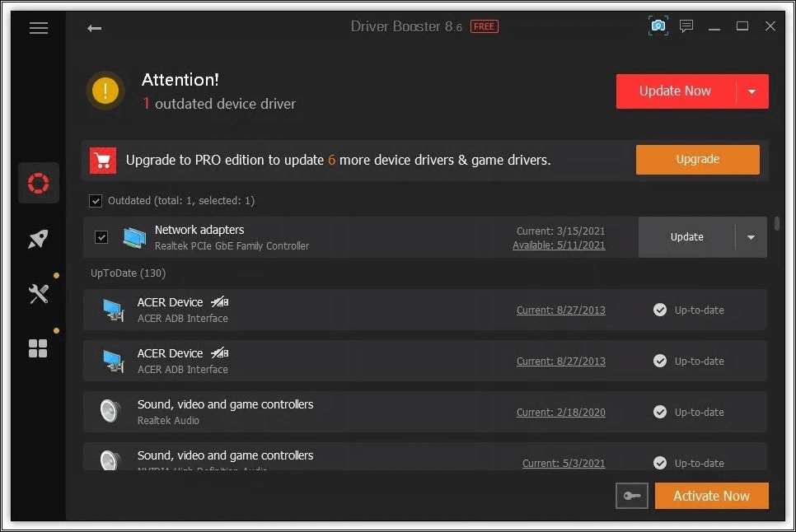Open the Current: 2/18/2020 link
Image resolution: width=796 pixels, height=532 pixels.
click(561, 413)
